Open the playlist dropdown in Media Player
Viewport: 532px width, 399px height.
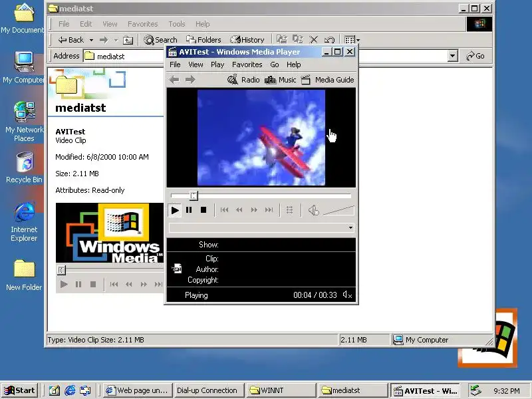click(350, 227)
